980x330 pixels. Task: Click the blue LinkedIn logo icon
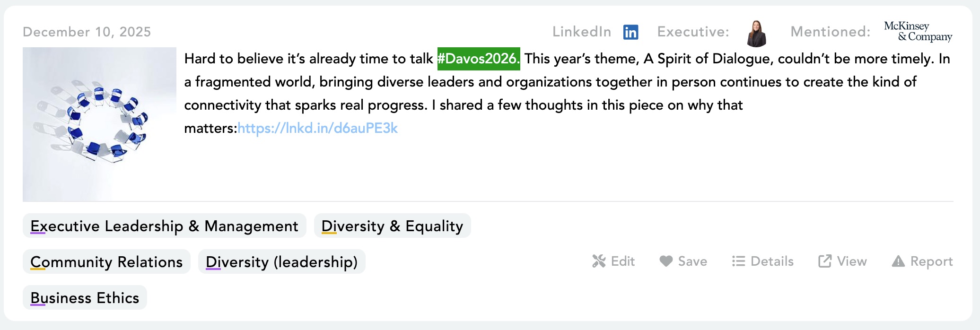tap(630, 32)
